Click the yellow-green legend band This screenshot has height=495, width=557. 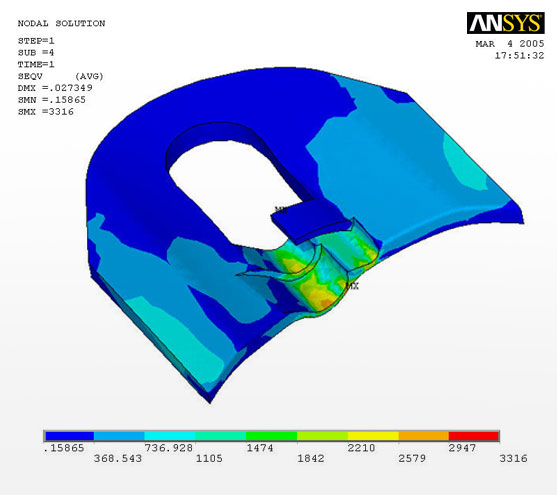322,436
